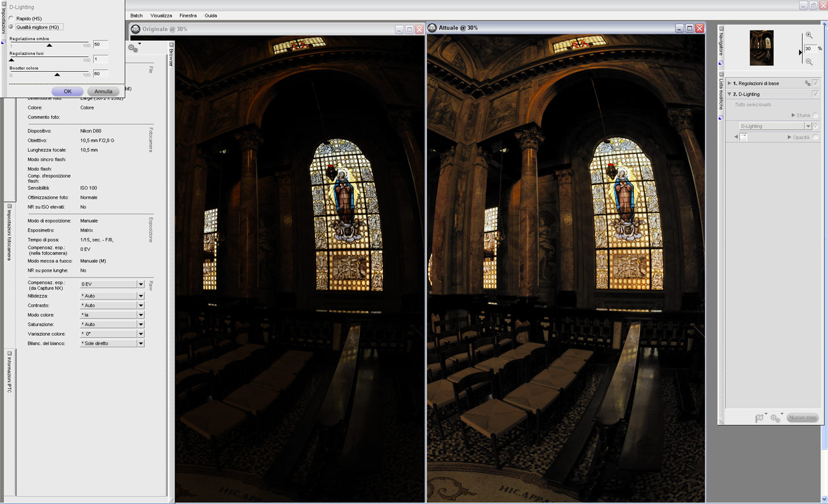Click the zoom slider handle in Navigatore

click(x=801, y=52)
